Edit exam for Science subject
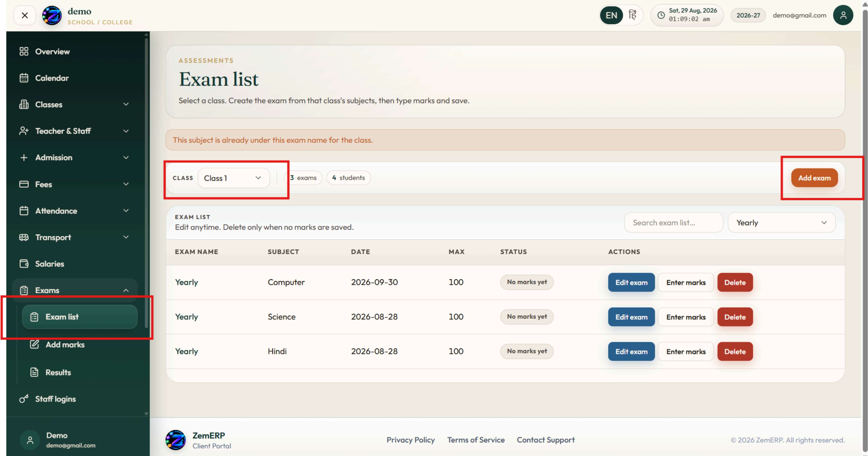This screenshot has width=868, height=456. [632, 317]
